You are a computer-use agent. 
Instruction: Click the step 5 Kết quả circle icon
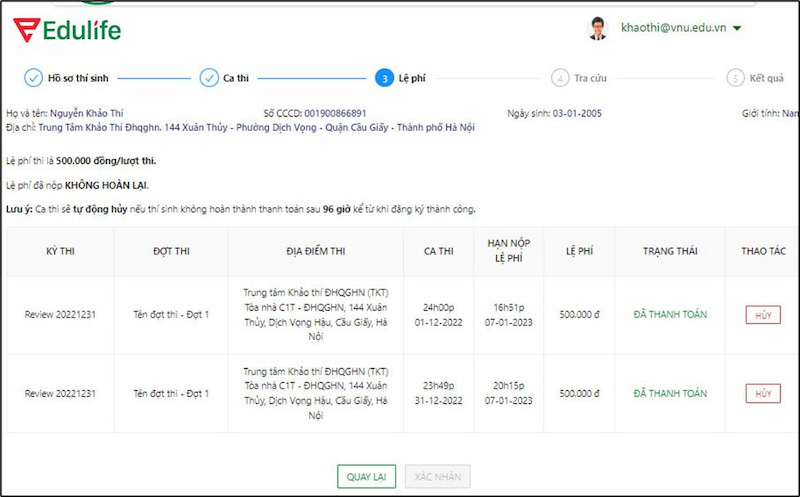click(x=735, y=78)
